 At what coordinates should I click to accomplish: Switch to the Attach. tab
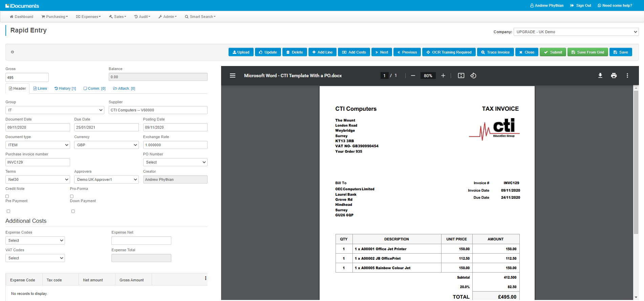tap(124, 88)
